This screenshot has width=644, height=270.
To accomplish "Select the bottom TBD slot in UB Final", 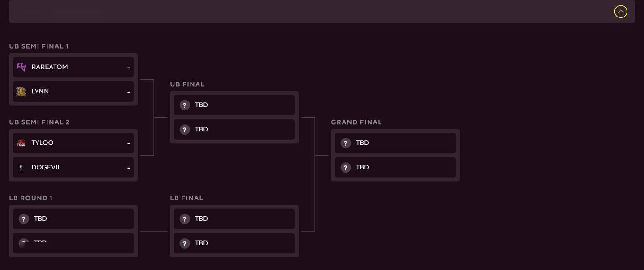I will [234, 130].
